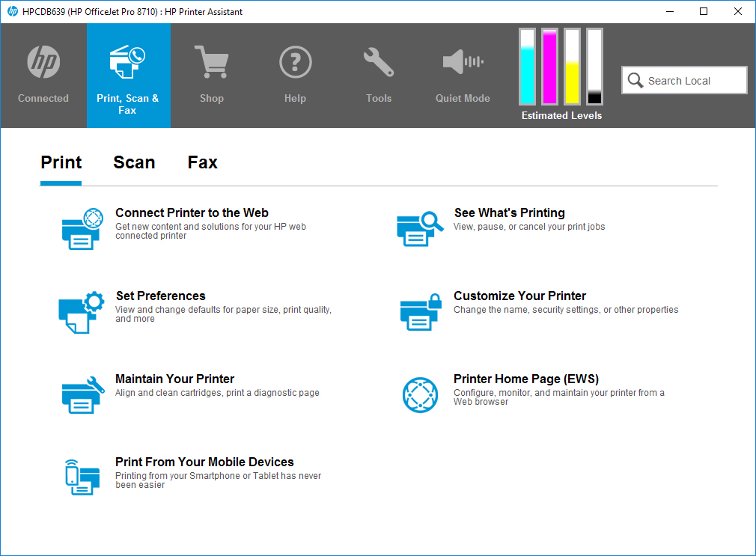Click the yellow ink level bar
The image size is (756, 556).
[573, 67]
